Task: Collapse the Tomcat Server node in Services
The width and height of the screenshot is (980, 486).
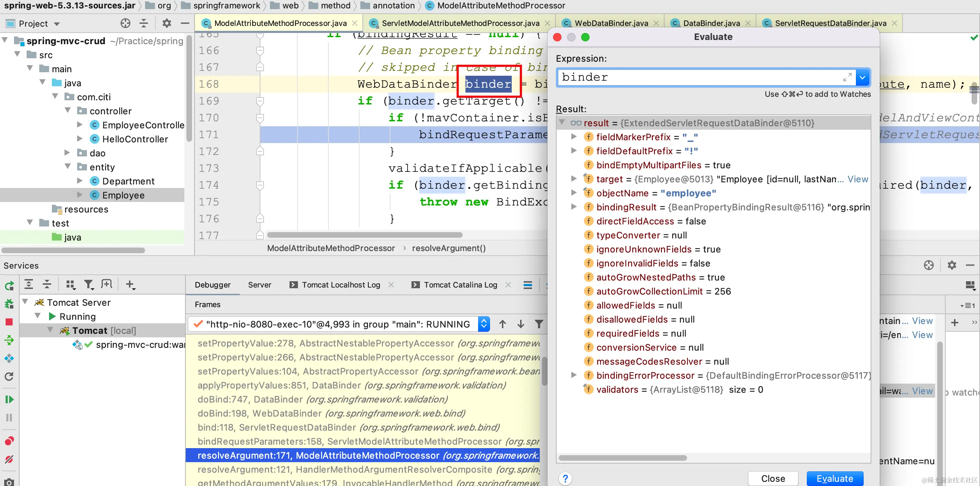Action: pyautogui.click(x=25, y=302)
